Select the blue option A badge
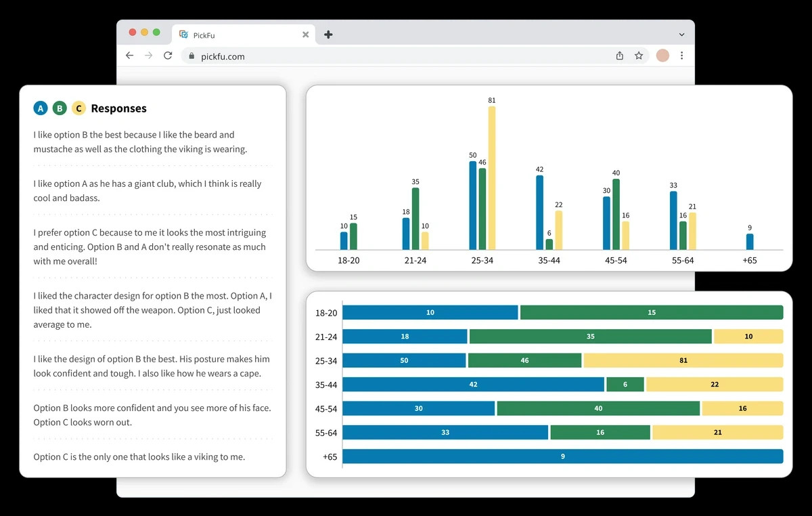 click(x=41, y=108)
